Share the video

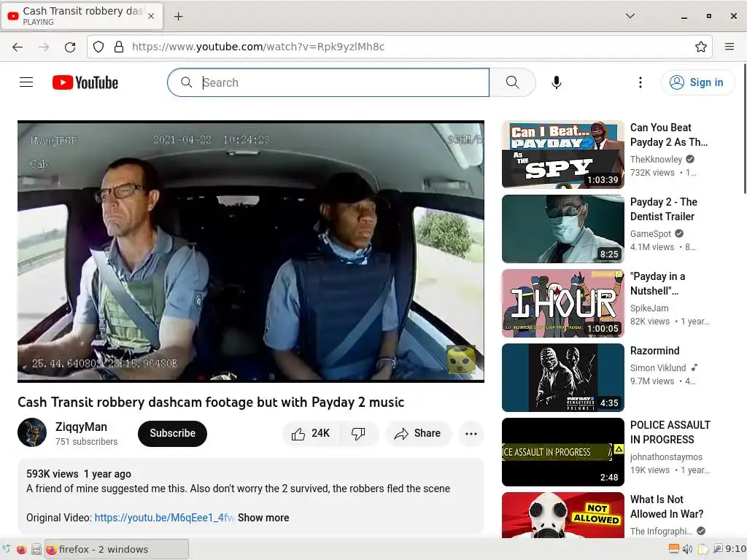click(418, 433)
